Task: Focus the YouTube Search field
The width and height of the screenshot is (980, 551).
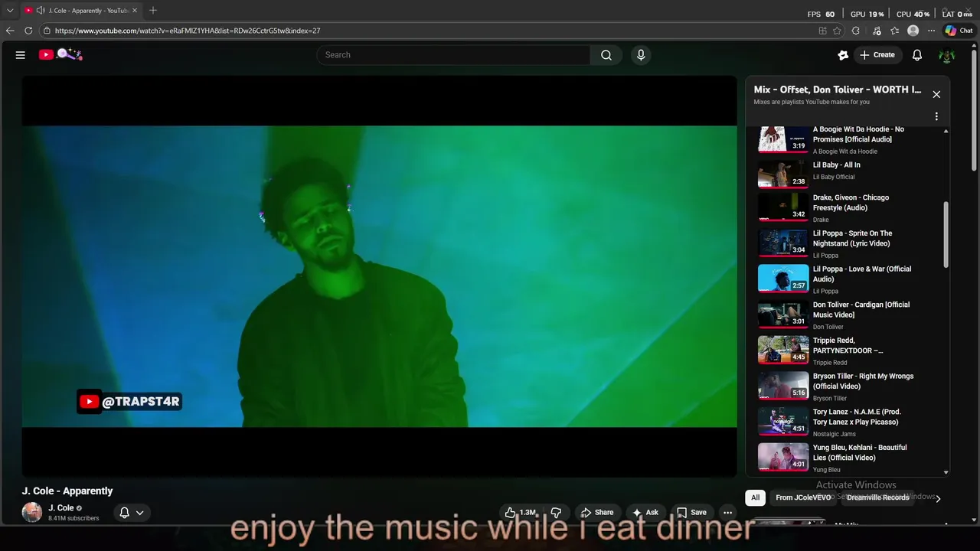Action: [453, 55]
